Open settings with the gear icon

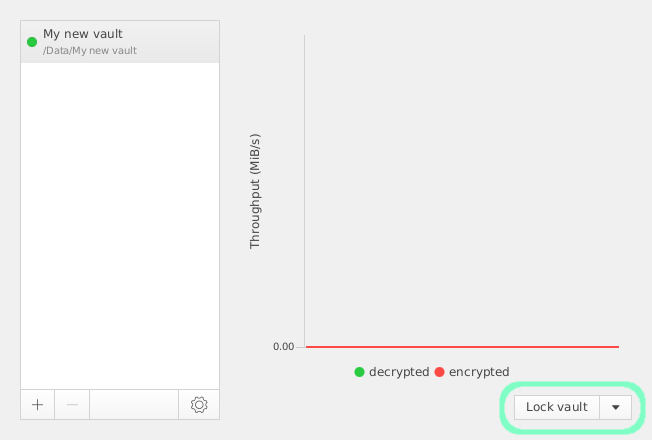click(x=199, y=405)
